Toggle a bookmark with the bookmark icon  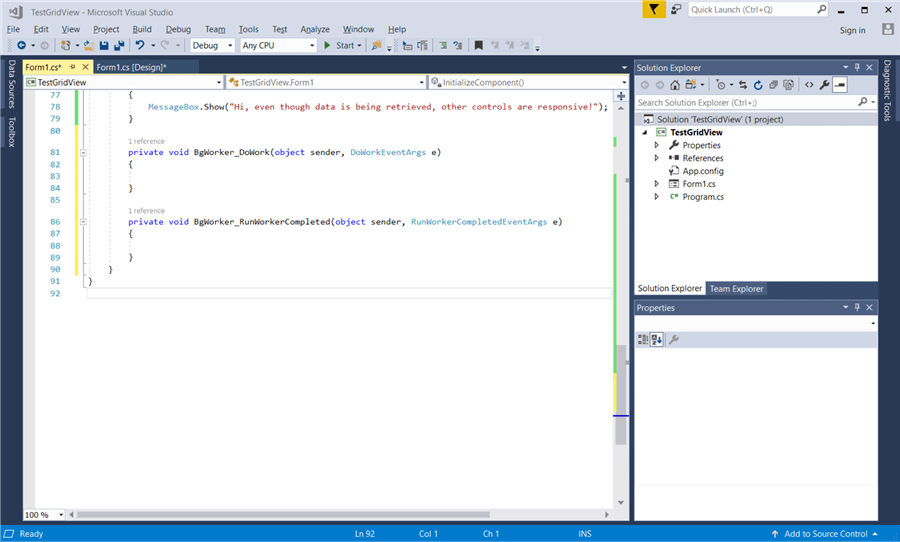point(479,45)
